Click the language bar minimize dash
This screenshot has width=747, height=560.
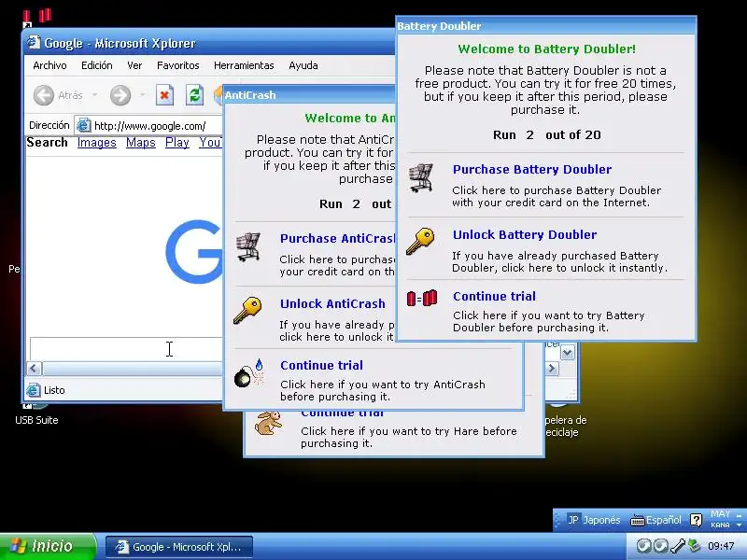(739, 515)
